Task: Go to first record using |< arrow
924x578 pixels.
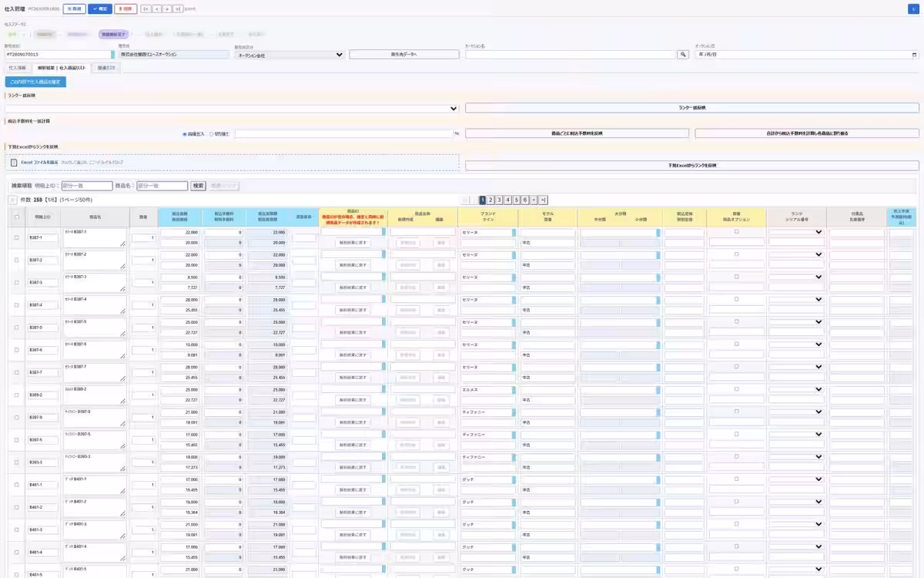Action: click(146, 8)
